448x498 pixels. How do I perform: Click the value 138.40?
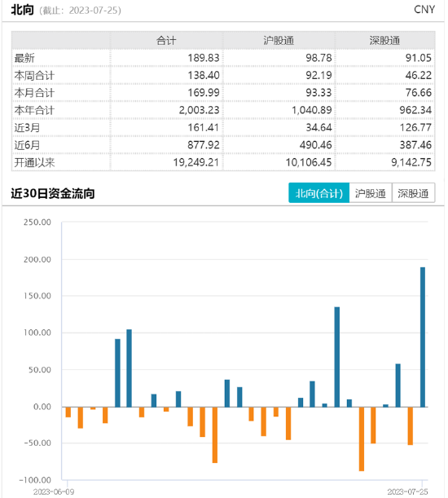pos(204,75)
